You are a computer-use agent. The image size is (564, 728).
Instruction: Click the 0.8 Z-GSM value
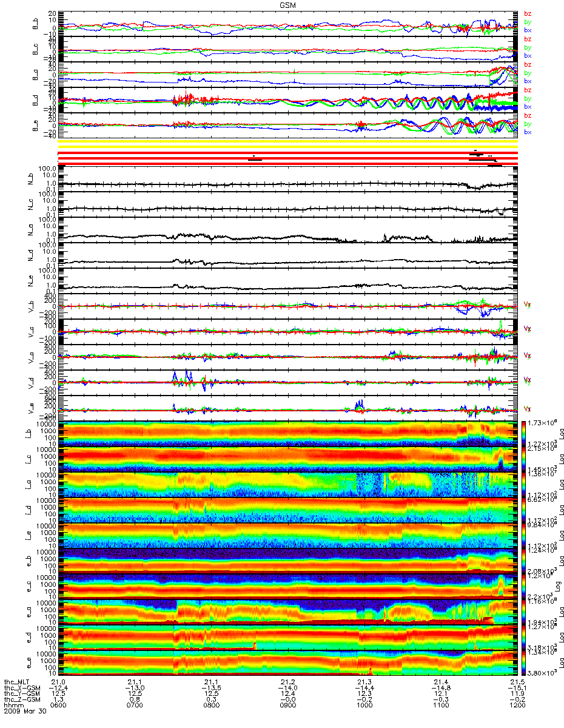135,699
